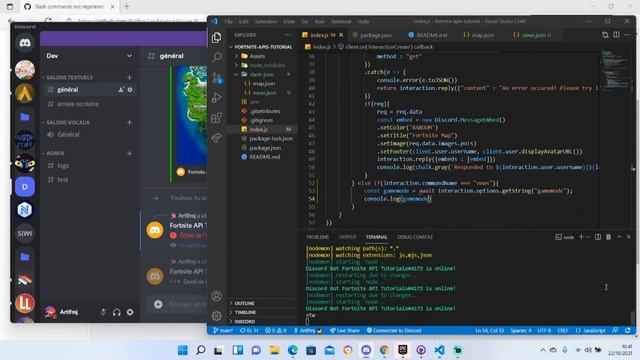The width and height of the screenshot is (640, 360).
Task: Open editor more actions ellipsis
Action: pos(627,35)
